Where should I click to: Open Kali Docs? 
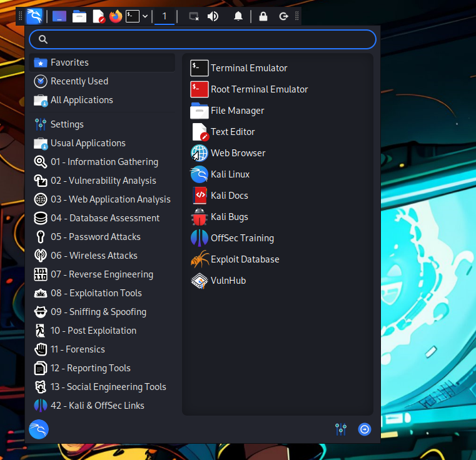click(x=278, y=196)
